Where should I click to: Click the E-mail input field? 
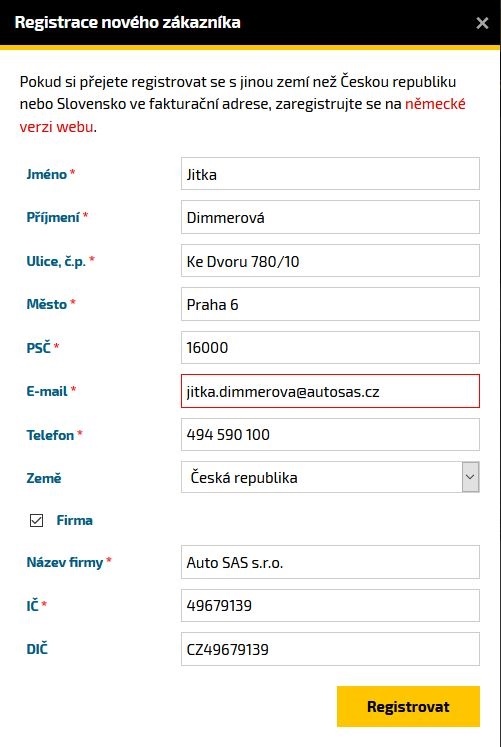click(330, 391)
